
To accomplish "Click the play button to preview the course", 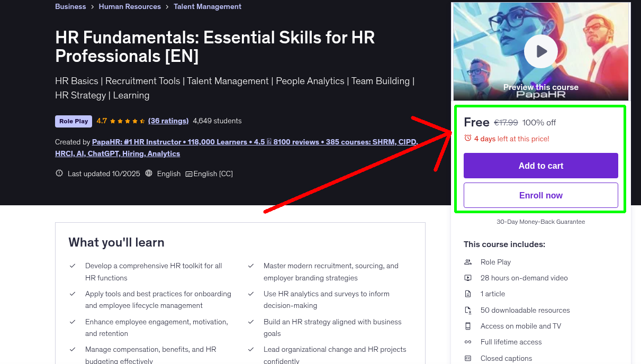I will [540, 51].
